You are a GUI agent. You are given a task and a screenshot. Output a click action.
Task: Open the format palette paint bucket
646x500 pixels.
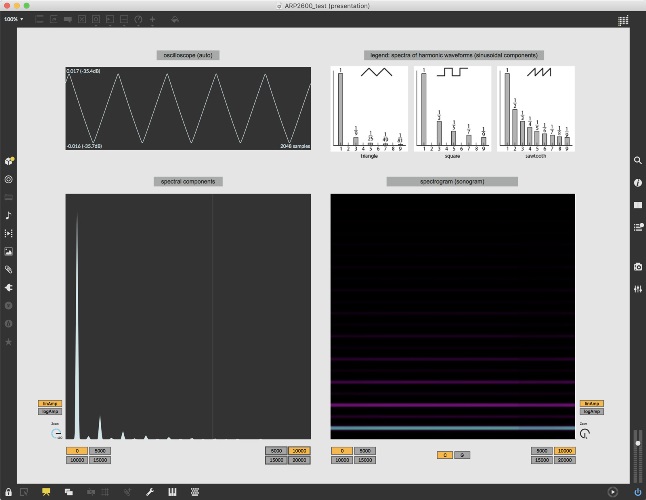175,19
